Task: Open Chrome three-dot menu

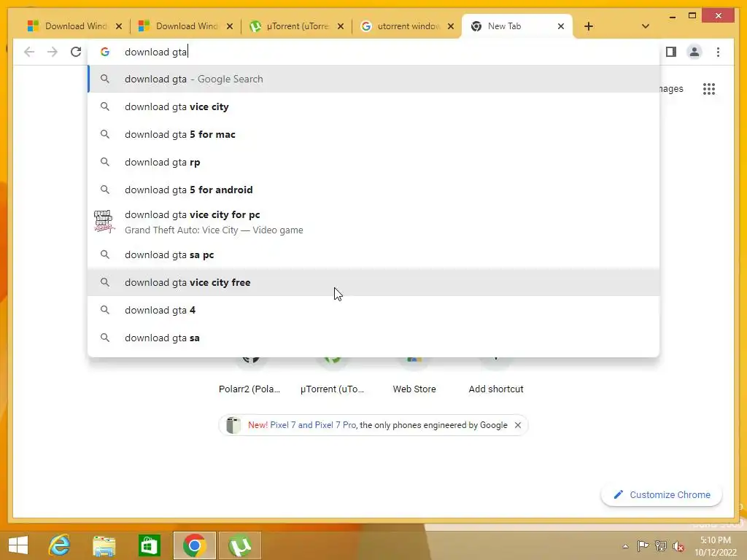Action: point(718,52)
